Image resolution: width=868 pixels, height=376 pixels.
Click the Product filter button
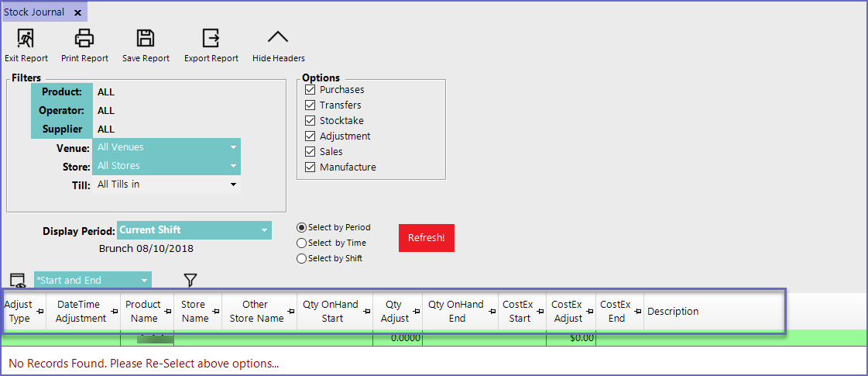[x=62, y=92]
